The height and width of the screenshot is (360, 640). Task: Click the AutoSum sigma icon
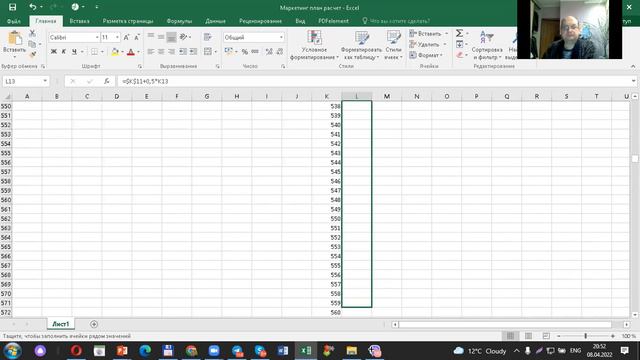(x=459, y=33)
